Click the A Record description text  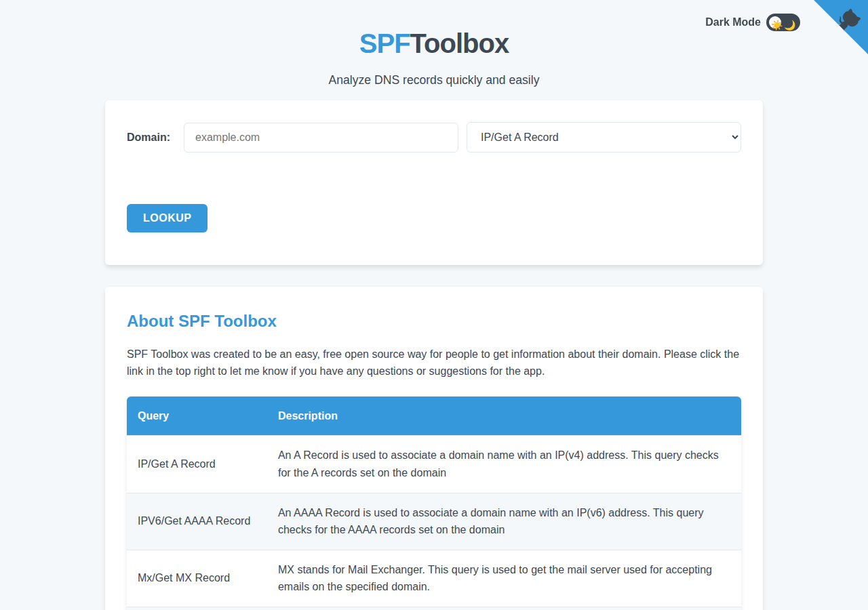click(498, 464)
